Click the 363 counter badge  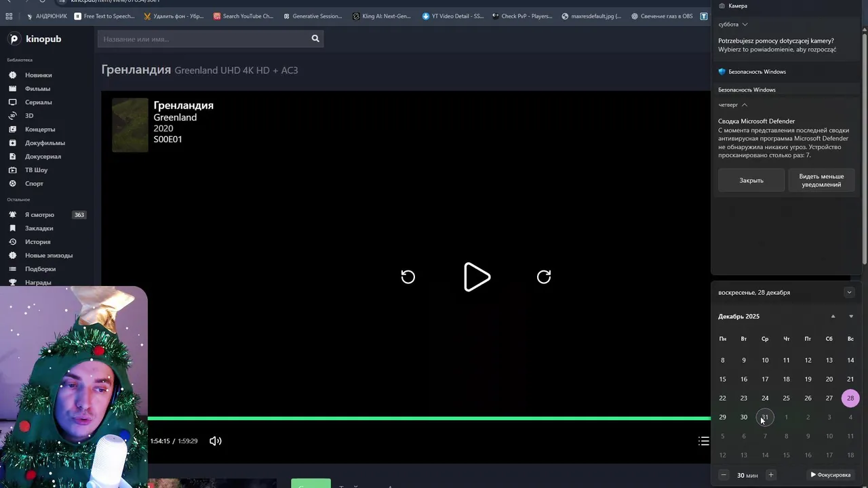point(79,215)
